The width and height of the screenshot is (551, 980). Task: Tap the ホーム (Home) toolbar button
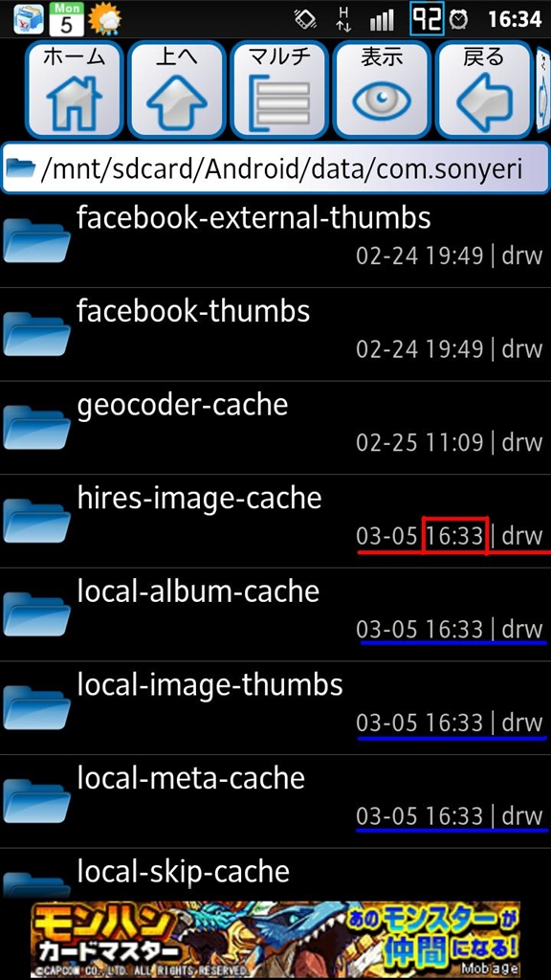(74, 89)
